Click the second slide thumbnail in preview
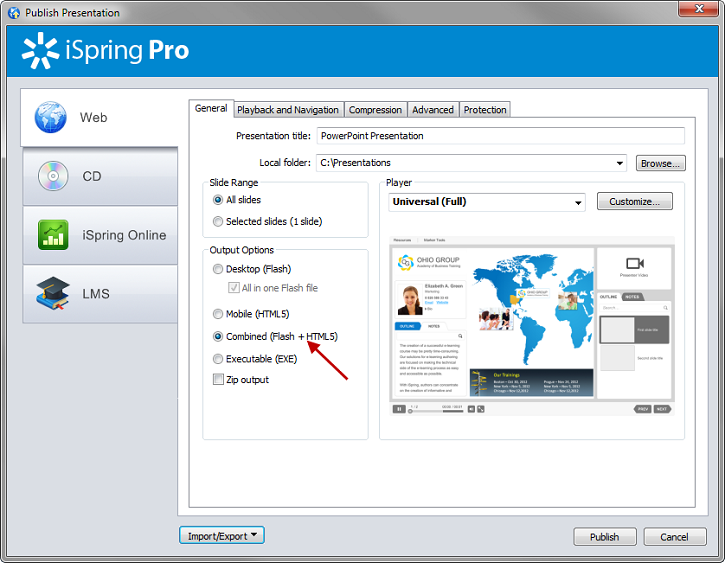725x563 pixels. point(617,358)
